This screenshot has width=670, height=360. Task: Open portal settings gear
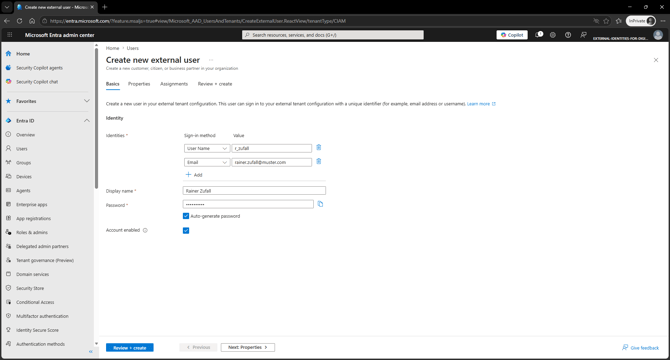tap(553, 35)
